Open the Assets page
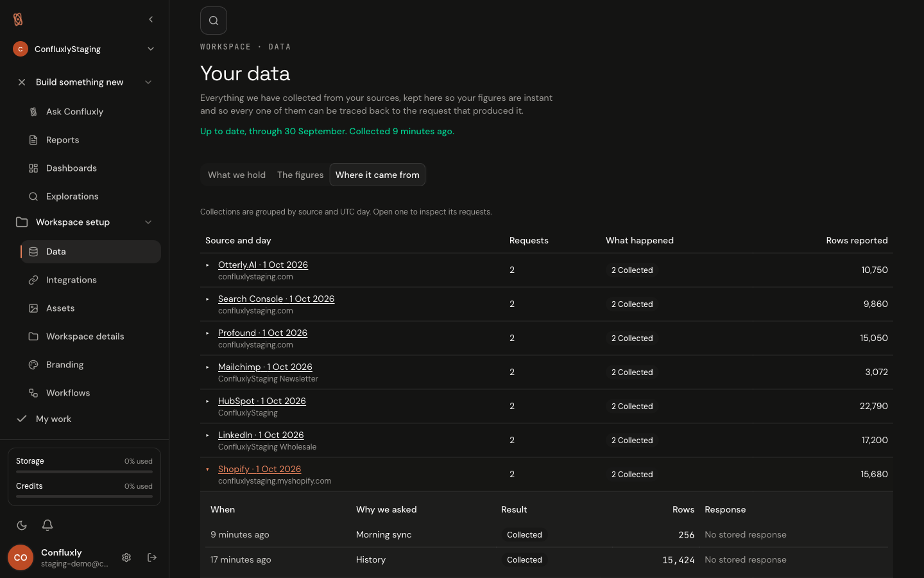The height and width of the screenshot is (578, 924). pos(90,308)
